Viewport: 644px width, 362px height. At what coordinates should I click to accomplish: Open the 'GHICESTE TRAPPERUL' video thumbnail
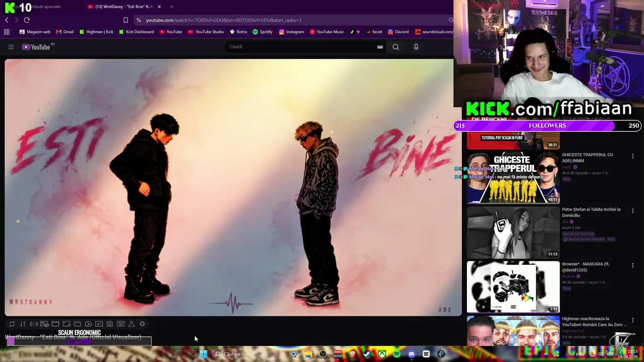point(513,177)
